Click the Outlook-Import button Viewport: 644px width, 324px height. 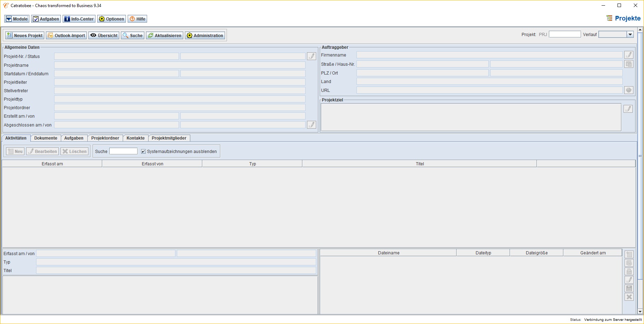pyautogui.click(x=66, y=36)
